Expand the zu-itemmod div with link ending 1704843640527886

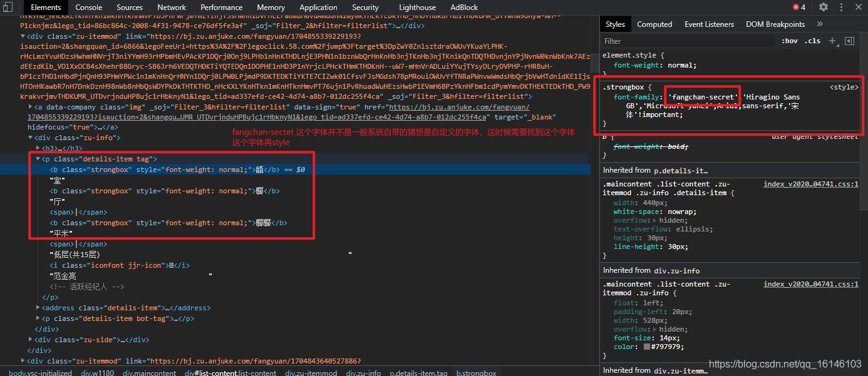point(23,361)
